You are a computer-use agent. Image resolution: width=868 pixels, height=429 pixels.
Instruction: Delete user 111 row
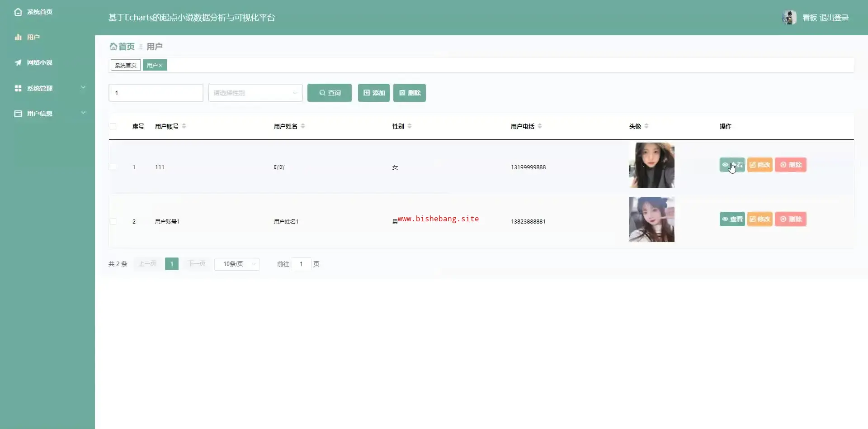pos(791,165)
